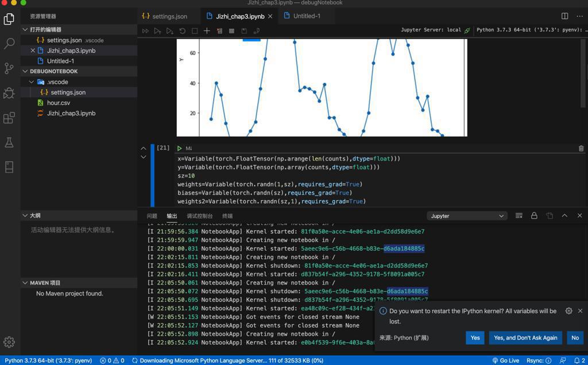Switch to the Debug Console panel tab
The height and width of the screenshot is (365, 588).
[x=199, y=216]
